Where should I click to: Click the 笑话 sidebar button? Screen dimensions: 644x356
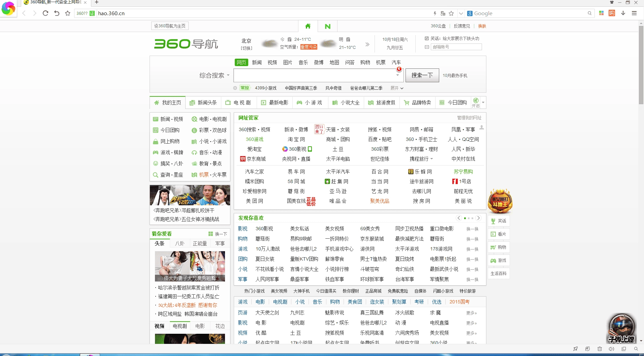[498, 221]
